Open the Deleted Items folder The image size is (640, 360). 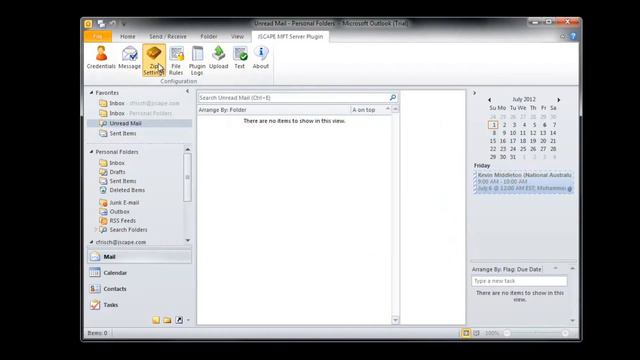tap(127, 190)
